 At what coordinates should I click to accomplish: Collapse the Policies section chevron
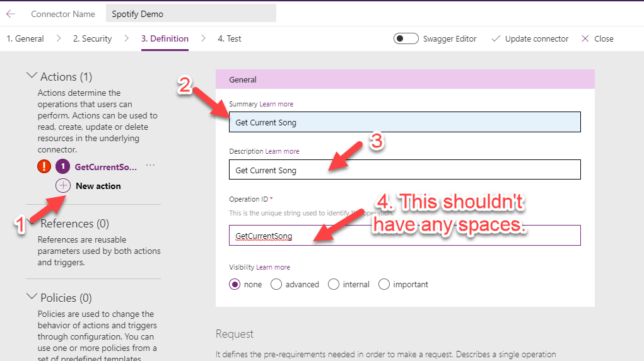32,297
